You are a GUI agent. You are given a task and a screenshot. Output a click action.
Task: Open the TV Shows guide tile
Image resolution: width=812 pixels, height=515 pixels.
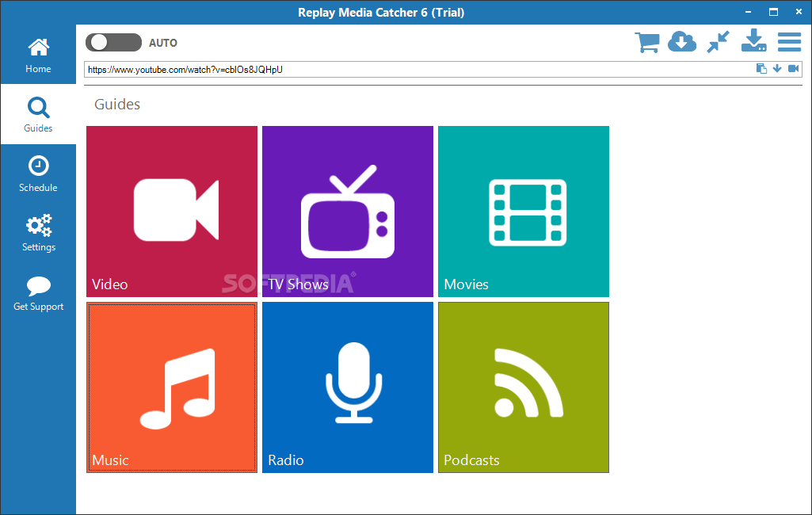(348, 212)
